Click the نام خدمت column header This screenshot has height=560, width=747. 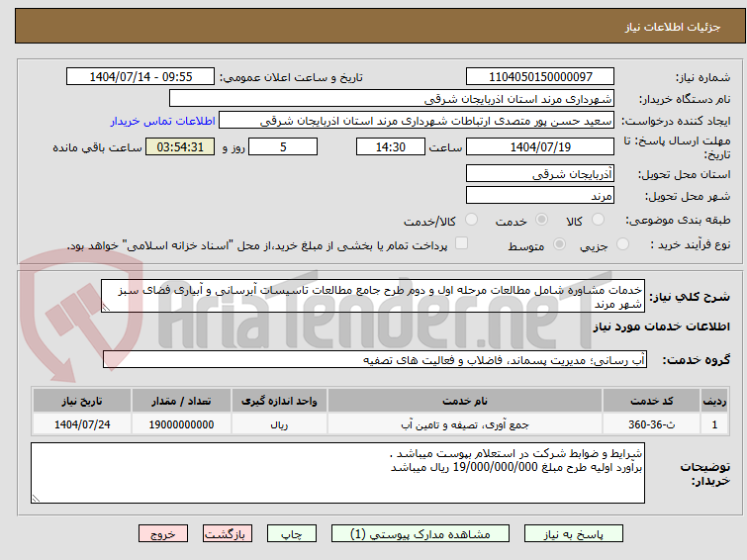coord(464,401)
